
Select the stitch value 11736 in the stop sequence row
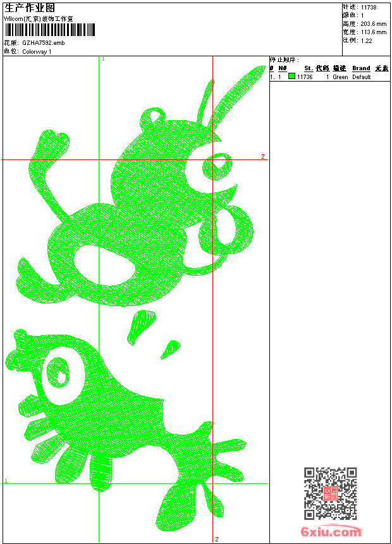click(305, 77)
